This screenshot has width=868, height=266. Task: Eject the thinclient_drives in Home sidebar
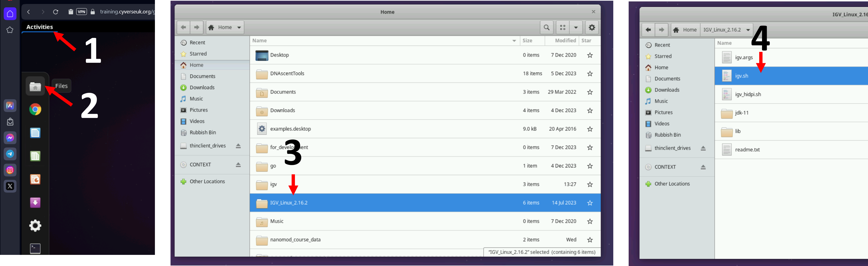coord(238,146)
